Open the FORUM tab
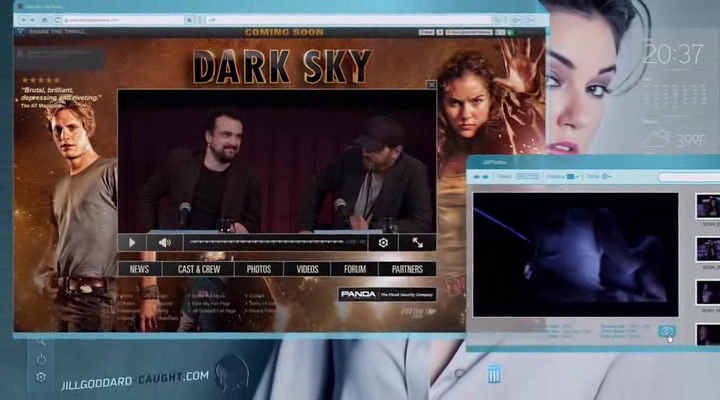This screenshot has width=720, height=400. (355, 269)
